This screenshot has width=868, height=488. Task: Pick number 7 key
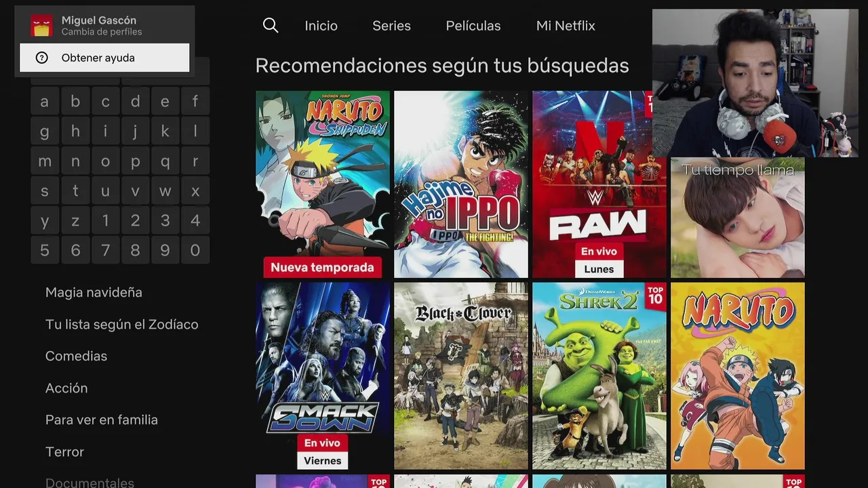[x=105, y=251]
